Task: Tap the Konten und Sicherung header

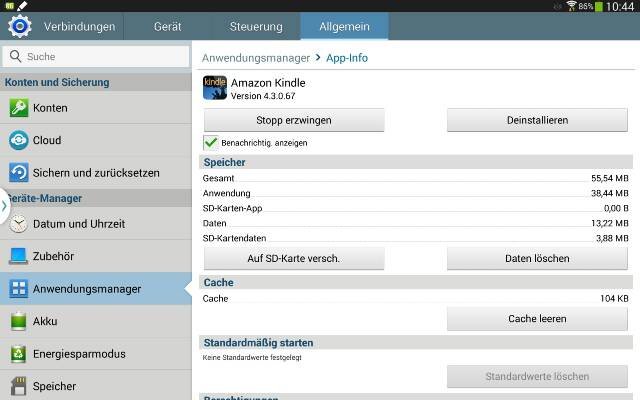Action: pos(96,82)
